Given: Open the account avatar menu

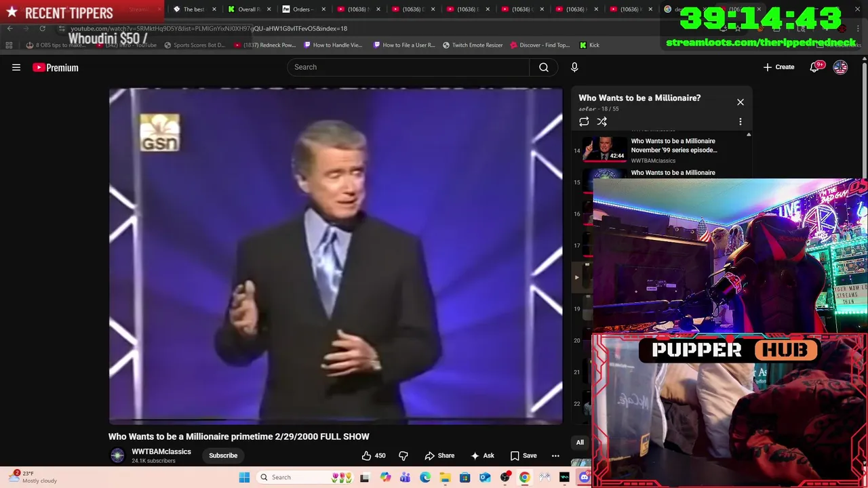Looking at the screenshot, I should (840, 67).
